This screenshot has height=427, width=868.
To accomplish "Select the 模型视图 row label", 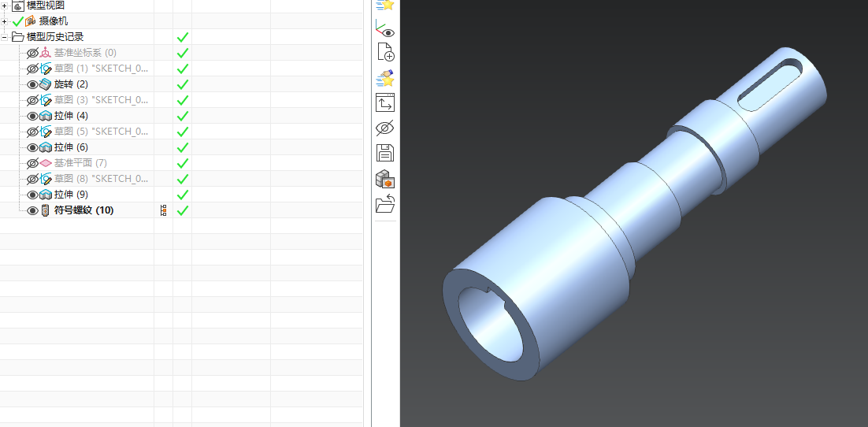I will coord(46,6).
